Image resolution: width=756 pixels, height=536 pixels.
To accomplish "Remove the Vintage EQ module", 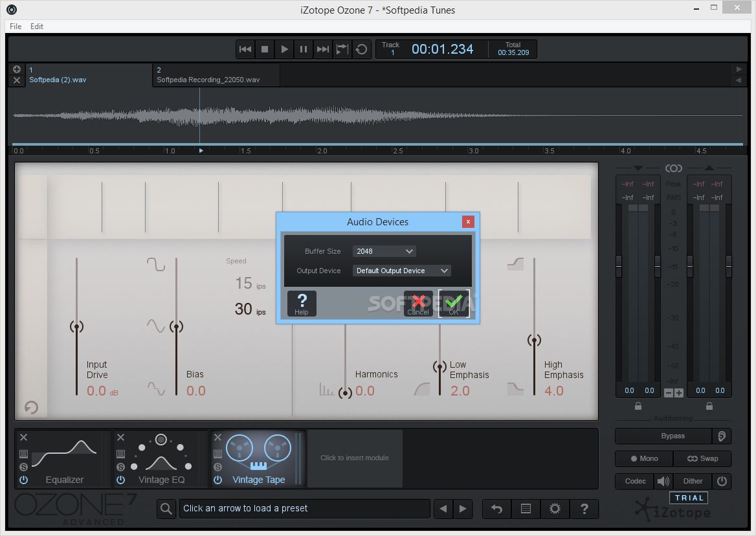I will 120,437.
